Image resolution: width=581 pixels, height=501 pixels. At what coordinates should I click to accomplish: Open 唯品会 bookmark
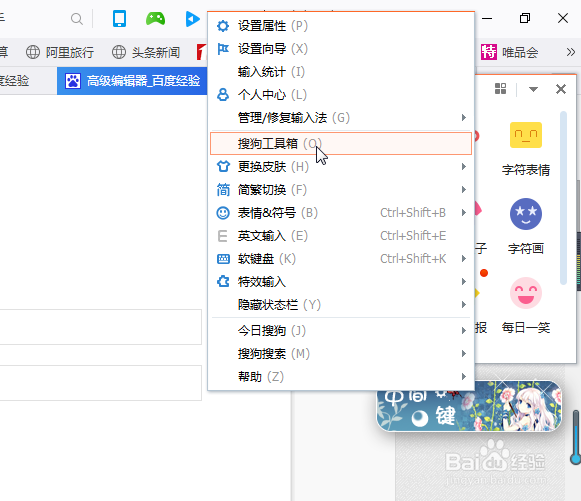509,52
